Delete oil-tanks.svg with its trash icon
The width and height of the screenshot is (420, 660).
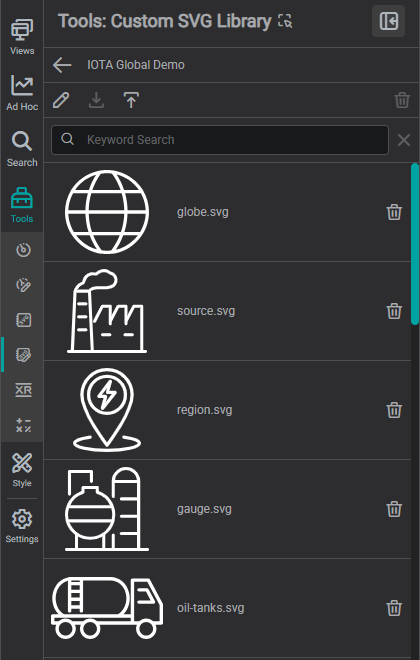point(394,608)
